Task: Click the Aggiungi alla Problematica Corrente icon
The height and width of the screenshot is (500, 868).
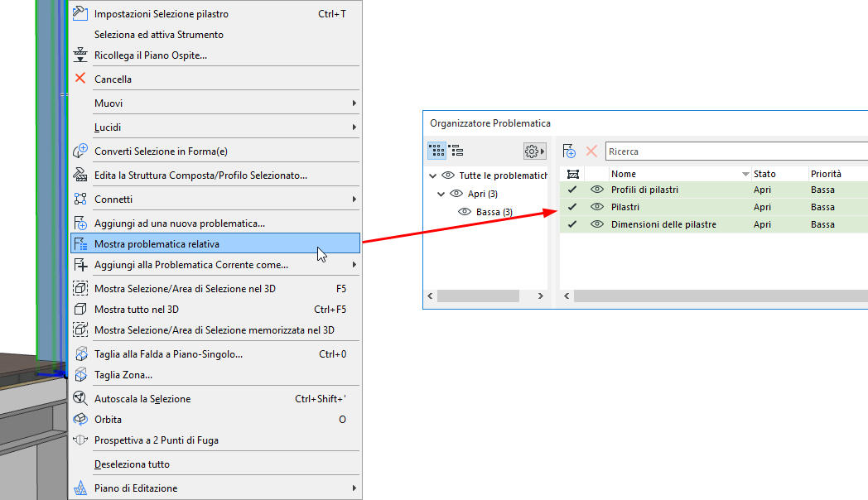Action: pyautogui.click(x=80, y=264)
